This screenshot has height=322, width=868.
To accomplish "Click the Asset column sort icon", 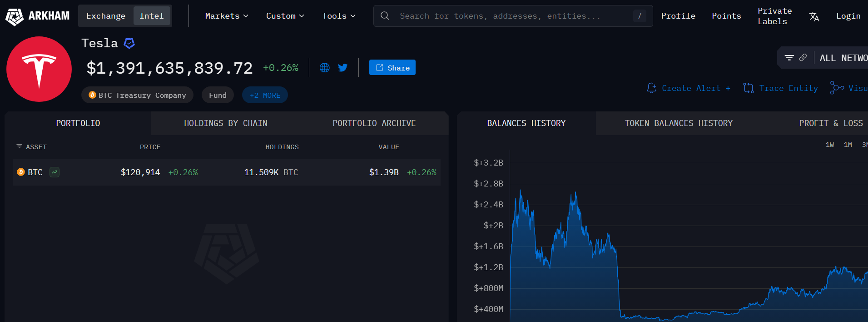I will tap(19, 146).
